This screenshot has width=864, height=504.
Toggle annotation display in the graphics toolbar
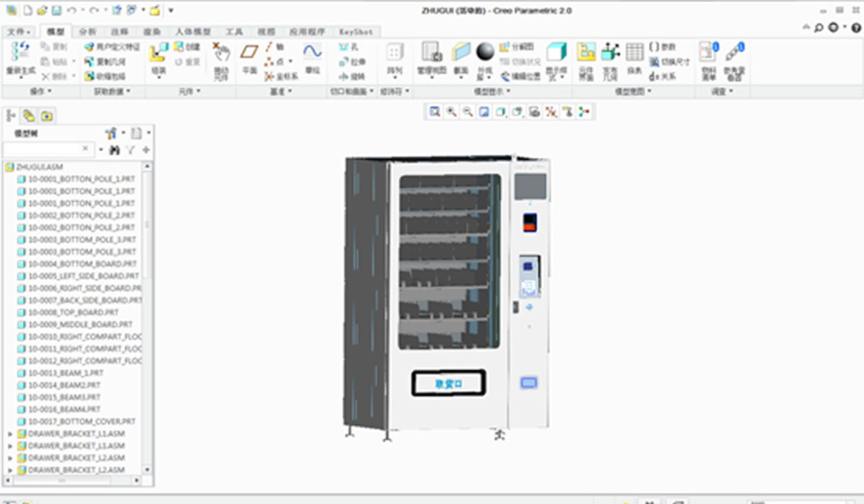569,112
